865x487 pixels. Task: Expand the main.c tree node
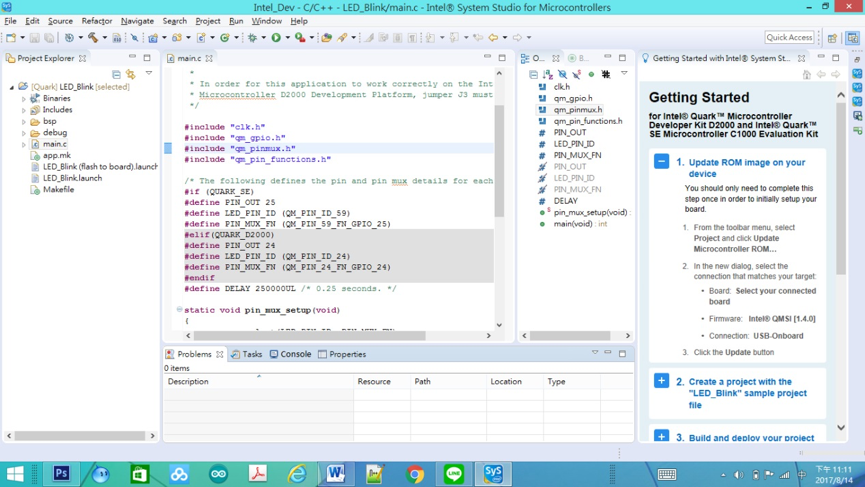pyautogui.click(x=24, y=145)
